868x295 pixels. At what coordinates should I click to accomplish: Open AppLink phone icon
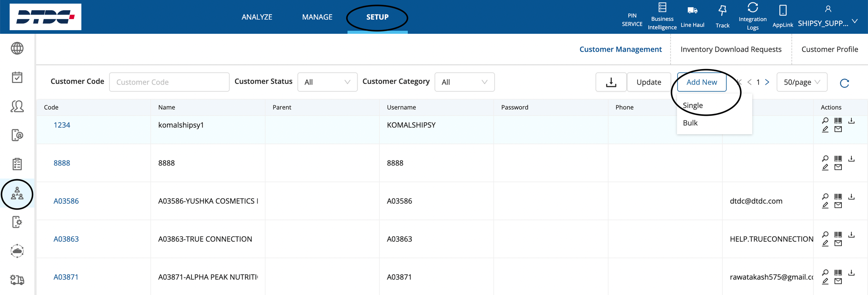(x=783, y=11)
